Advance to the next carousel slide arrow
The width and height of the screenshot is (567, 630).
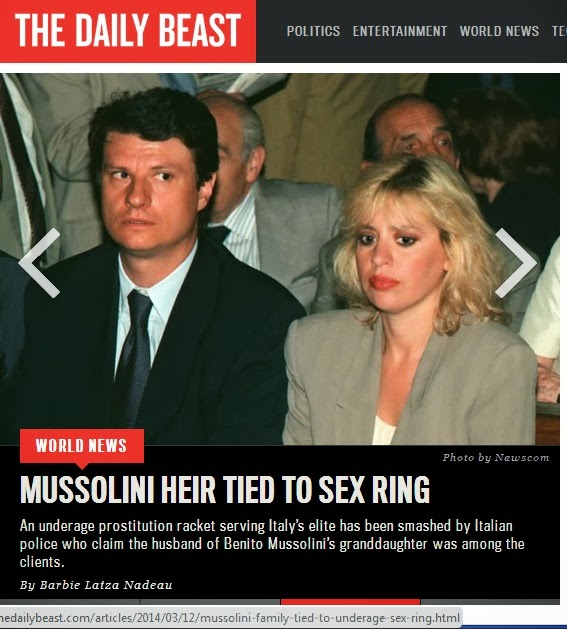tap(516, 263)
